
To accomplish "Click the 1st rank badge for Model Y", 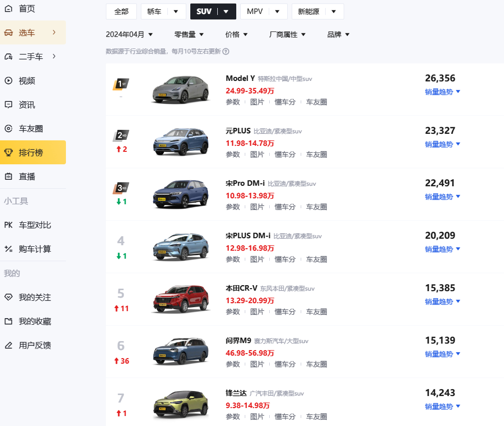I will pos(121,84).
